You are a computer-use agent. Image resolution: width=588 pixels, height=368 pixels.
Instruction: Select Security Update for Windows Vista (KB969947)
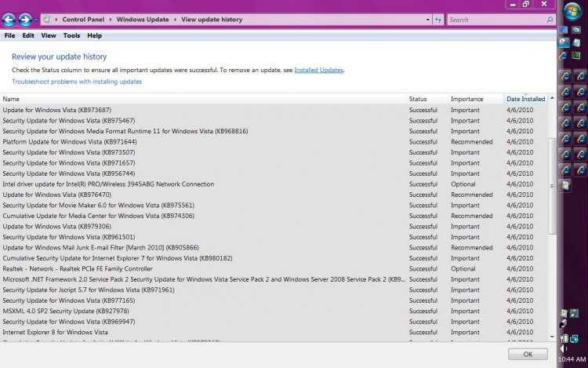(x=274, y=322)
